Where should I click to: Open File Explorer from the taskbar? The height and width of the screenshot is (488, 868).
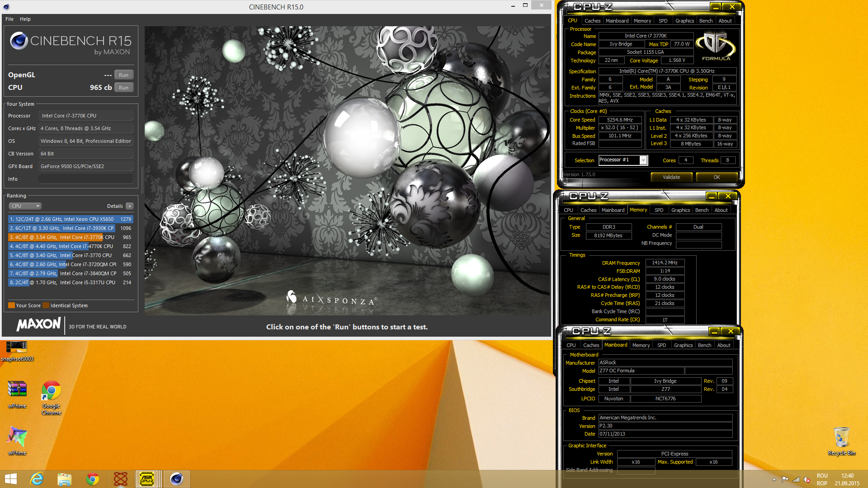pyautogui.click(x=65, y=479)
